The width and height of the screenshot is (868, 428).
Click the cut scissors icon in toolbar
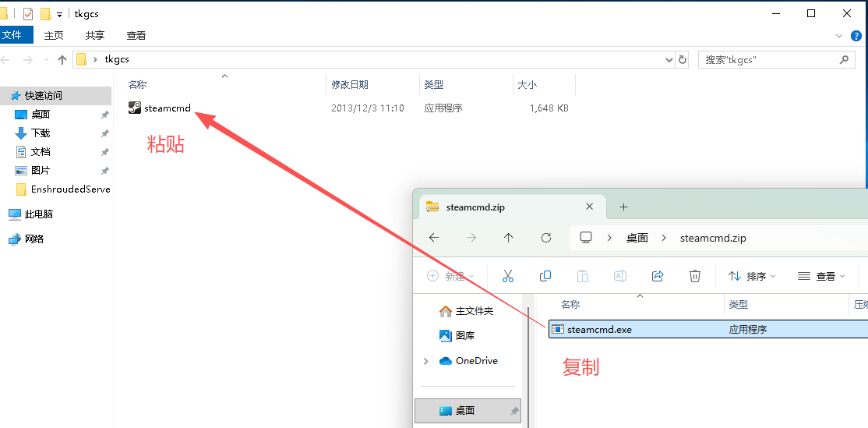point(508,276)
